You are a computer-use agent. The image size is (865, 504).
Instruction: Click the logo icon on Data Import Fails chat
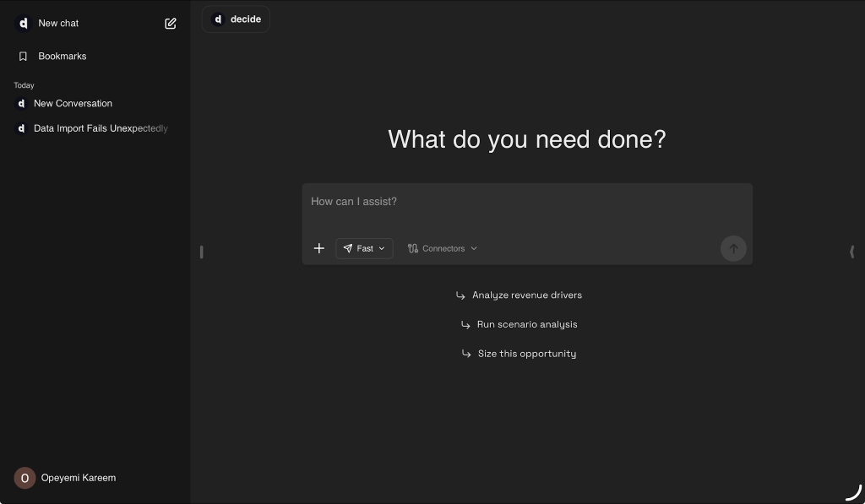20,128
